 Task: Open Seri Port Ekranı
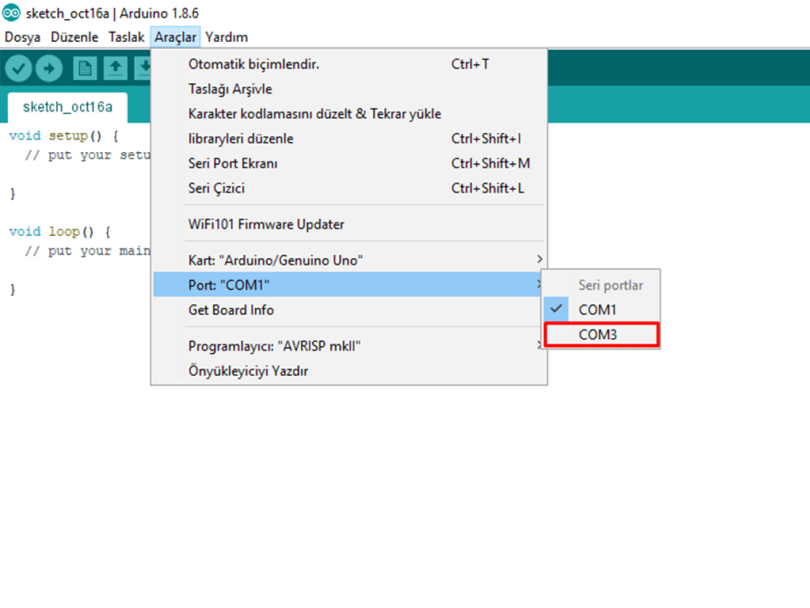pyautogui.click(x=349, y=163)
